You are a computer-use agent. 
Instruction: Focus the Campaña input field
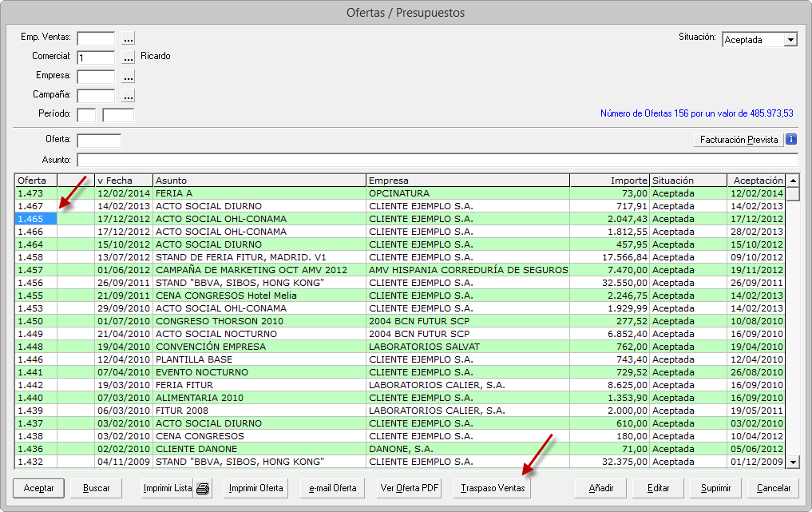coord(96,96)
